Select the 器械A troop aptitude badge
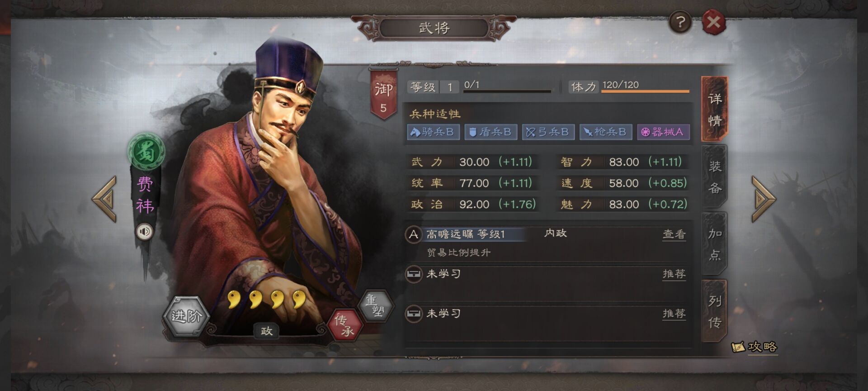The image size is (868, 391). [663, 132]
